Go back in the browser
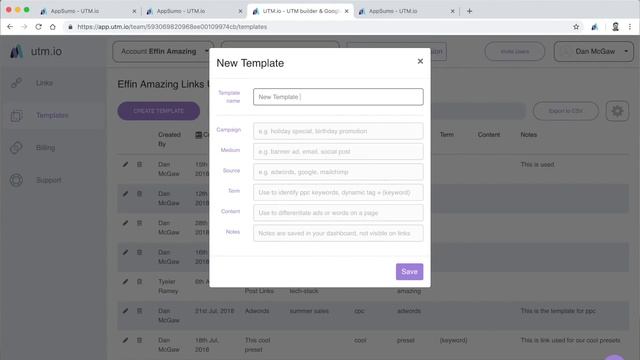 [x=10, y=27]
